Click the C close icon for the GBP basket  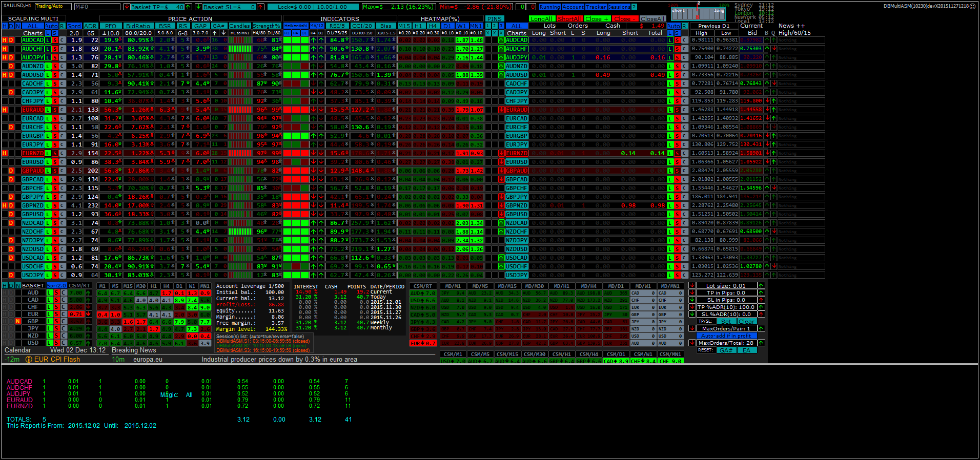(x=64, y=321)
